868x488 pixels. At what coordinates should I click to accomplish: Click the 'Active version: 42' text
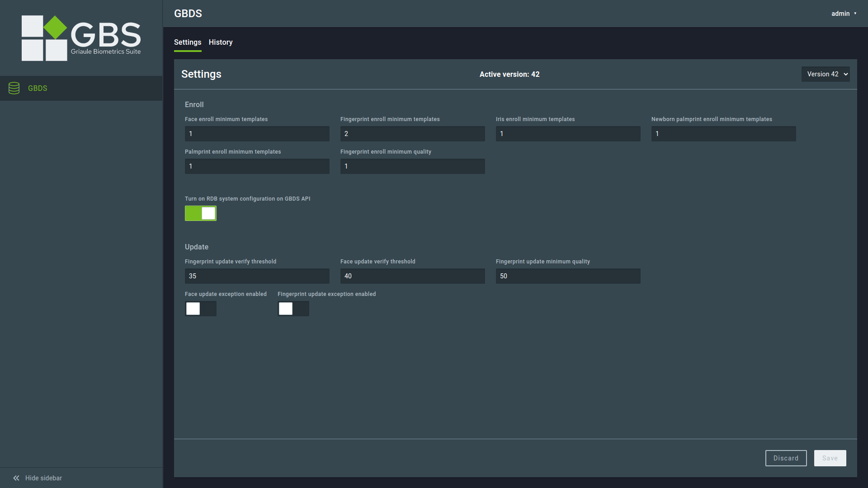(x=509, y=74)
